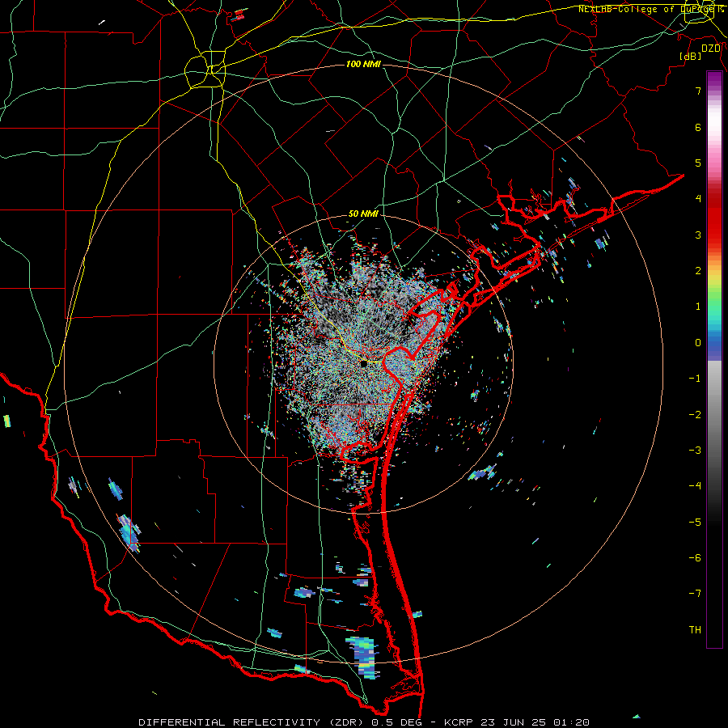Click the ZDR color scale bar

714,359
